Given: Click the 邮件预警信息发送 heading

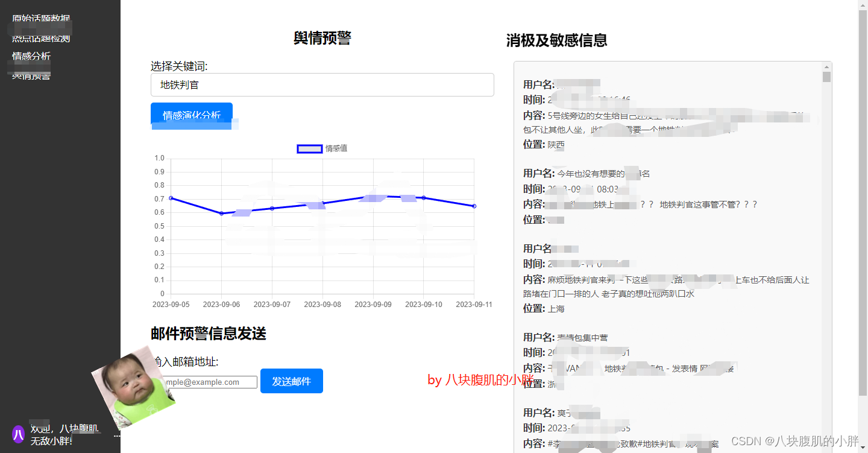Looking at the screenshot, I should pos(209,334).
